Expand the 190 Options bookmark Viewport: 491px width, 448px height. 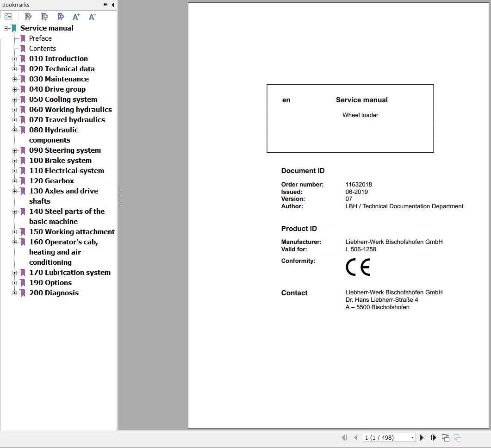coord(14,283)
